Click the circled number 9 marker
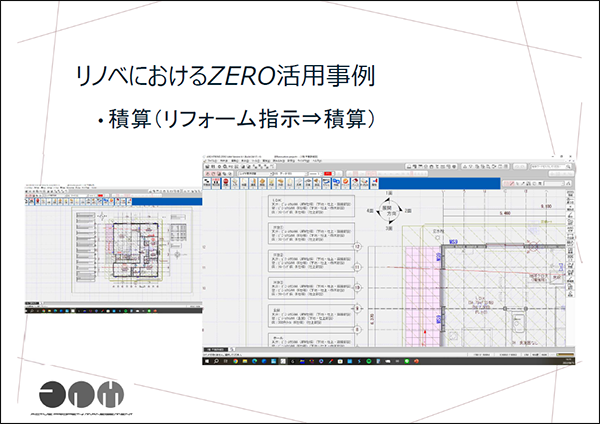 357,308
